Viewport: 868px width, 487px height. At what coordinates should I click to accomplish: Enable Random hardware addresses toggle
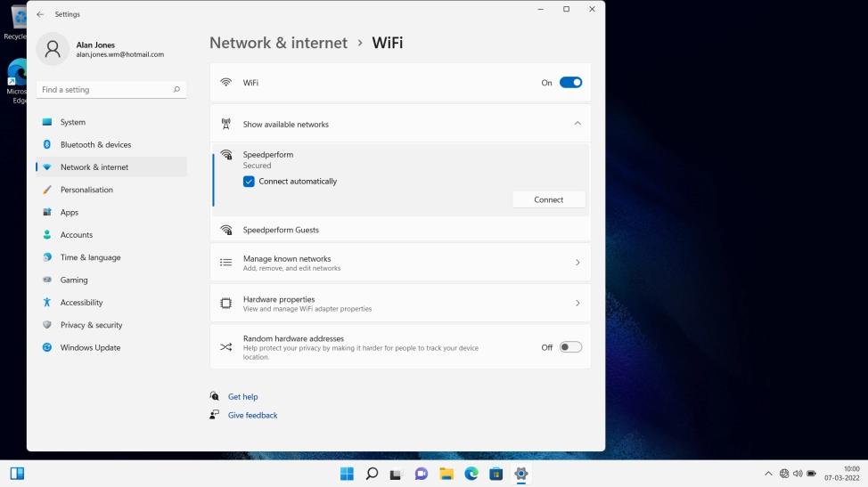570,347
